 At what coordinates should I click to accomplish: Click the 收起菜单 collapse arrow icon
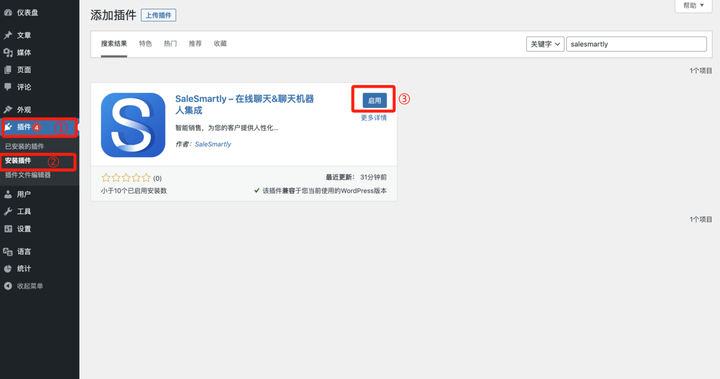(8, 286)
